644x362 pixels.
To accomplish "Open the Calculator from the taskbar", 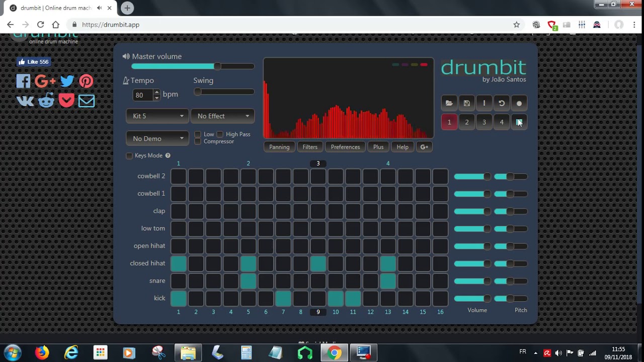I will pyautogui.click(x=246, y=352).
